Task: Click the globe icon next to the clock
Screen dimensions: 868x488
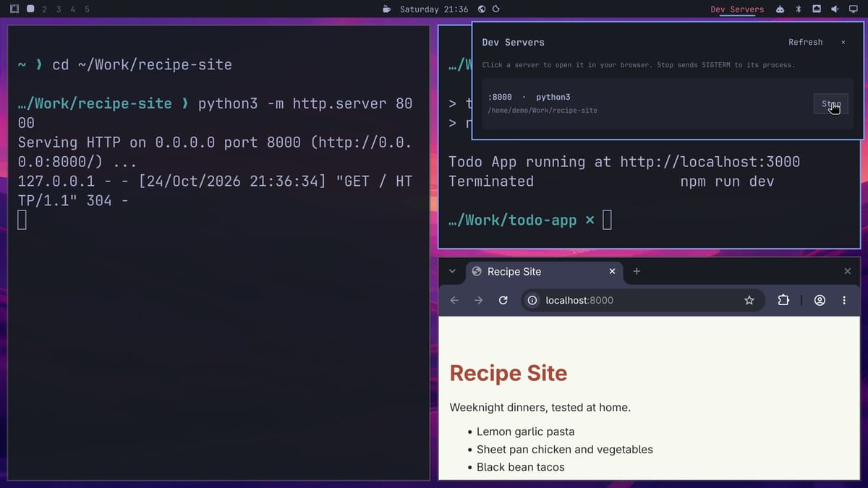Action: coord(482,9)
